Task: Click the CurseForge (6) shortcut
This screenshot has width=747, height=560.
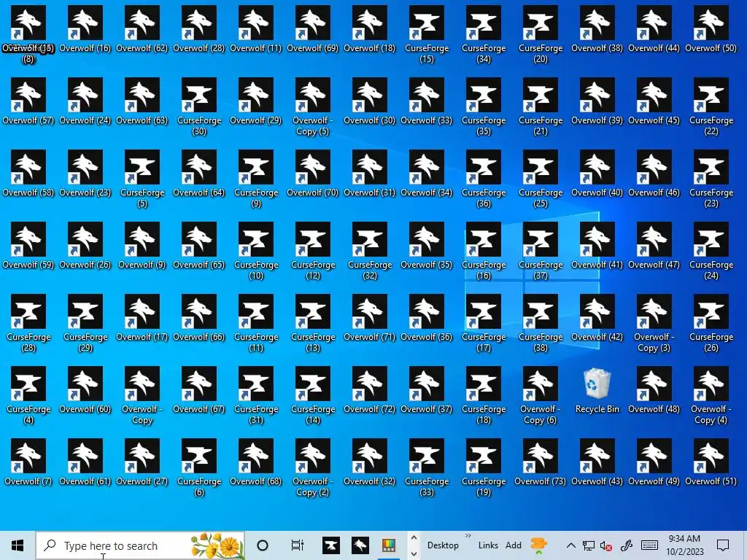Action: coord(199,467)
